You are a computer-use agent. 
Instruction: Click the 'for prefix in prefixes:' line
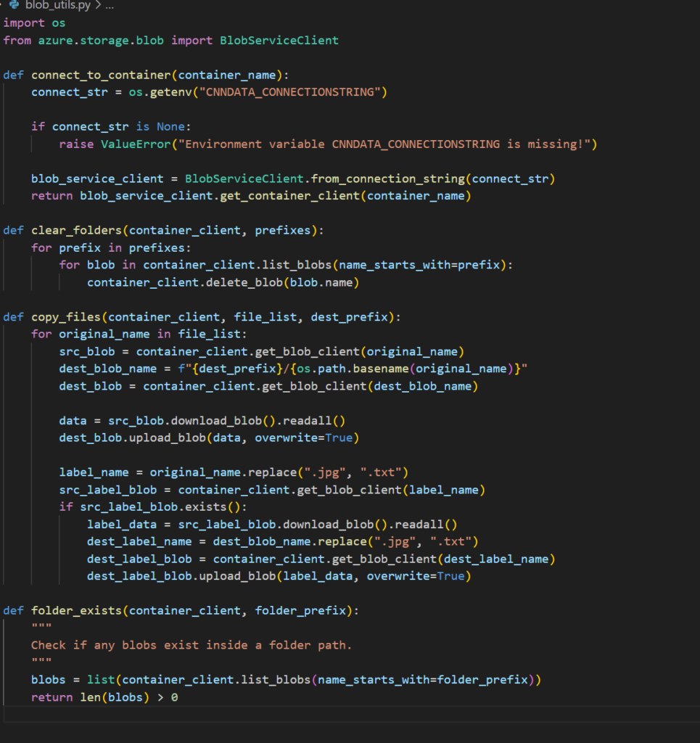tap(111, 248)
